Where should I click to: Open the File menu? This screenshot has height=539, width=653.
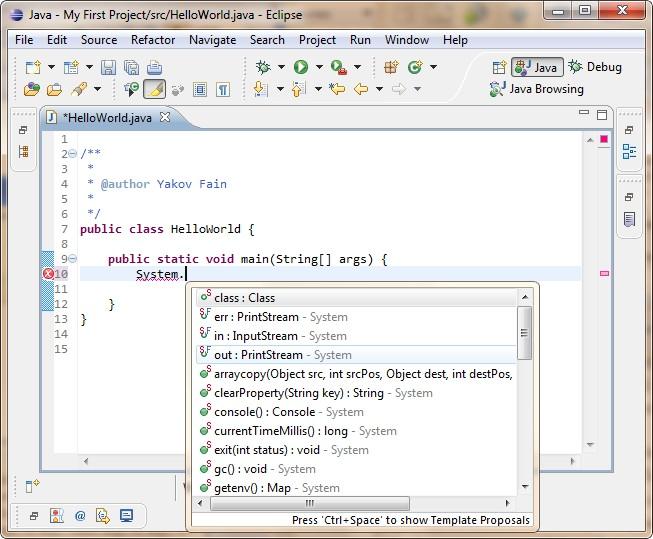(x=24, y=40)
